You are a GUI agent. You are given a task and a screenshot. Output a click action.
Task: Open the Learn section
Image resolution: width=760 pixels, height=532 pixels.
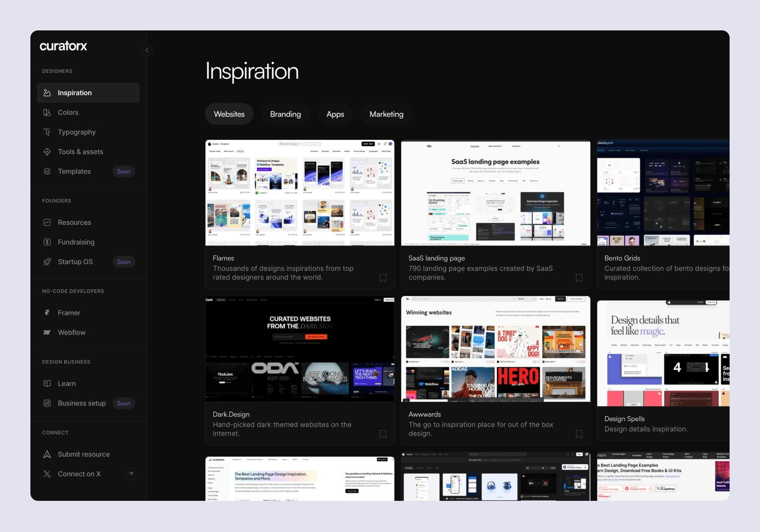point(88,383)
